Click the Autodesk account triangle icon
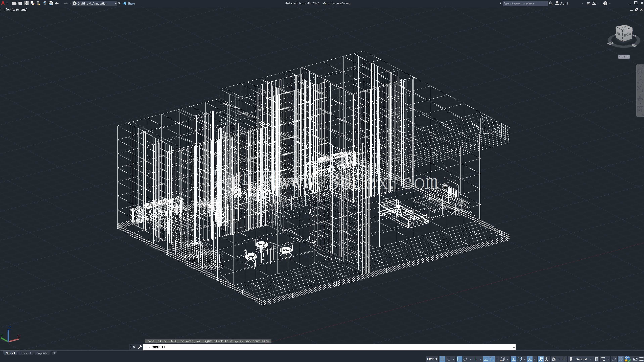This screenshot has height=362, width=644. click(x=594, y=3)
